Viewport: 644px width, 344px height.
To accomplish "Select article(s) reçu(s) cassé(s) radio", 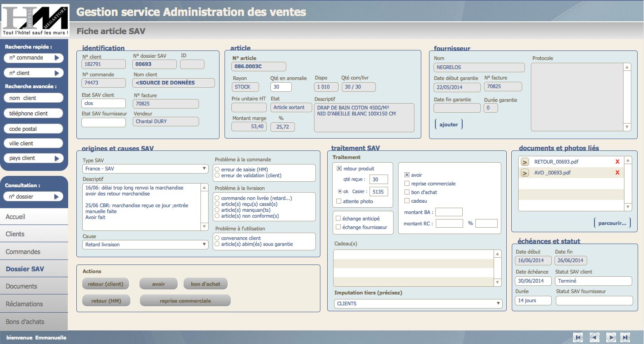I will pyautogui.click(x=217, y=204).
